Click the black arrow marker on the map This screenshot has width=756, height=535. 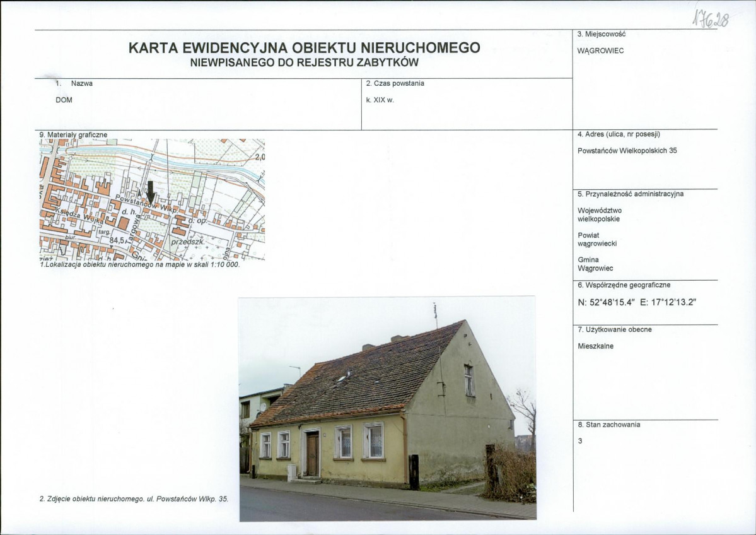[x=151, y=192]
